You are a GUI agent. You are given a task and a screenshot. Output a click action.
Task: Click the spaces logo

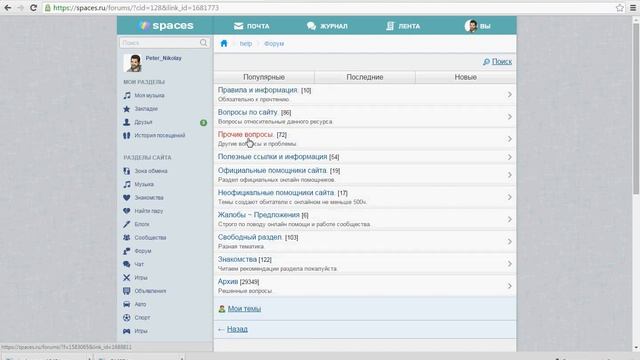pos(165,25)
